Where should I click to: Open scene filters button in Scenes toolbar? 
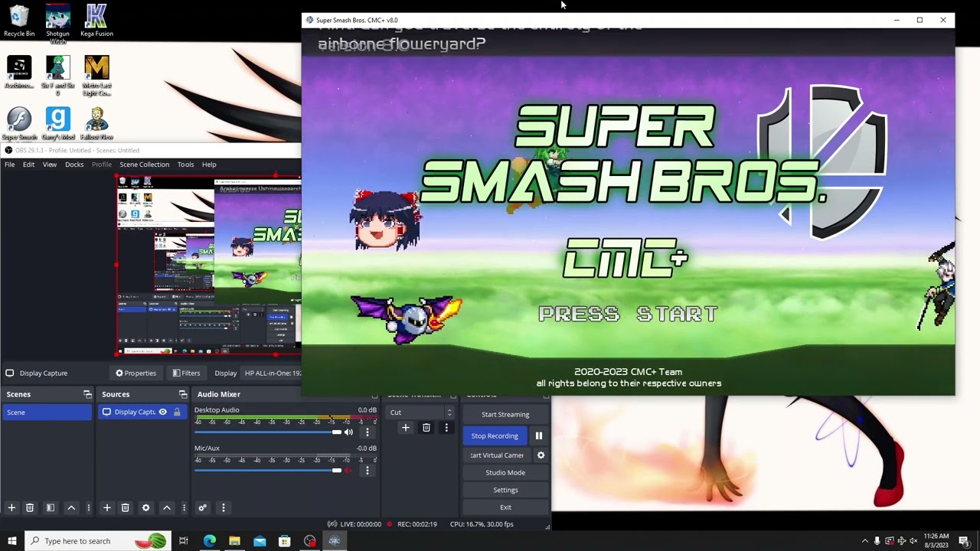click(x=51, y=507)
